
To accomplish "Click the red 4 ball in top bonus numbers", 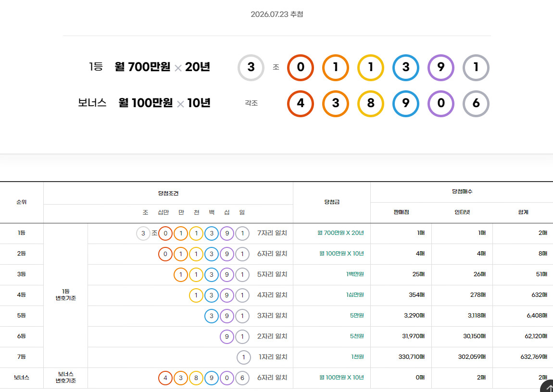I will (301, 104).
